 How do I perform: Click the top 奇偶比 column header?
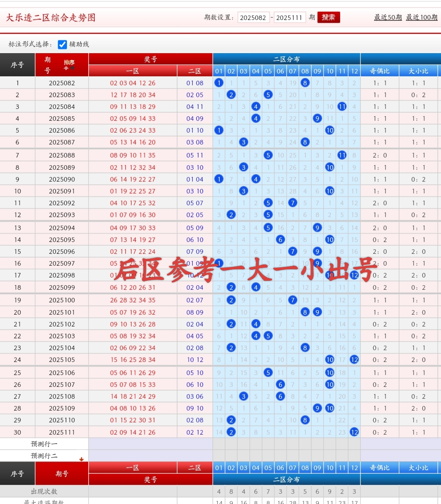pyautogui.click(x=379, y=71)
